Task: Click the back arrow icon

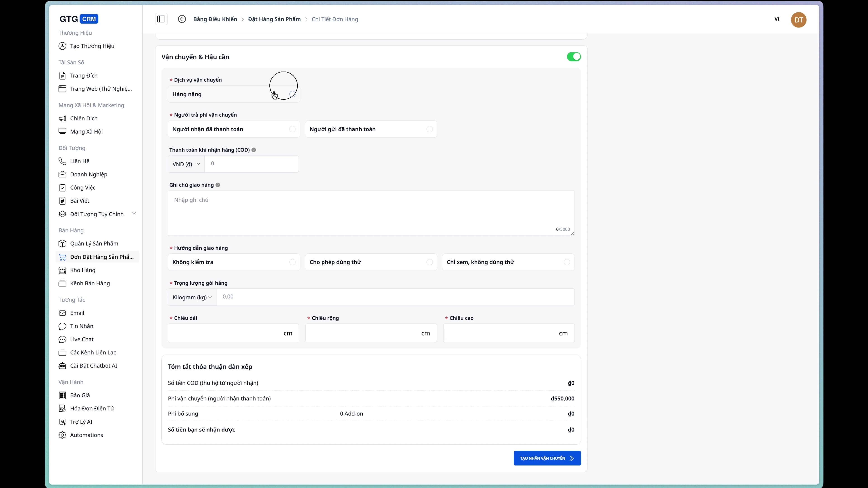Action: tap(182, 19)
